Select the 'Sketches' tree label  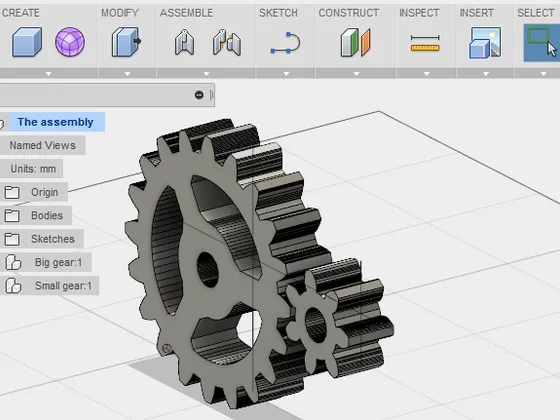click(53, 239)
